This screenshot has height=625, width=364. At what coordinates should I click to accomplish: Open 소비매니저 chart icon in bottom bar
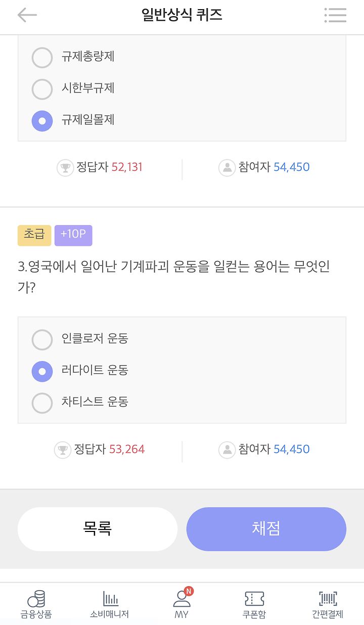pyautogui.click(x=110, y=599)
